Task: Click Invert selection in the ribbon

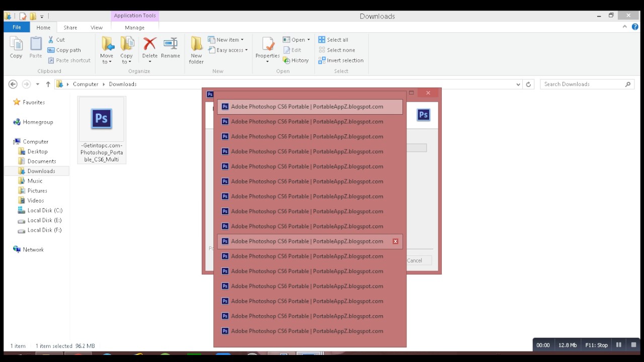Action: coord(341,60)
